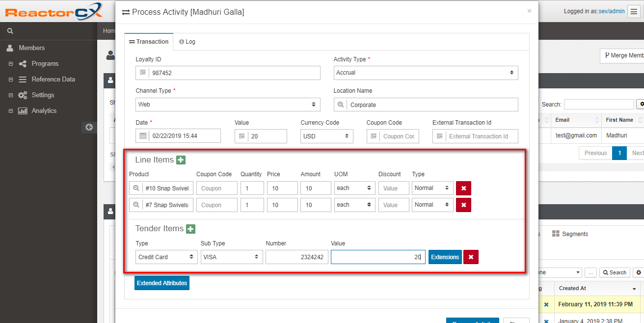
Task: Open Extensions for the tender item
Action: click(x=445, y=257)
